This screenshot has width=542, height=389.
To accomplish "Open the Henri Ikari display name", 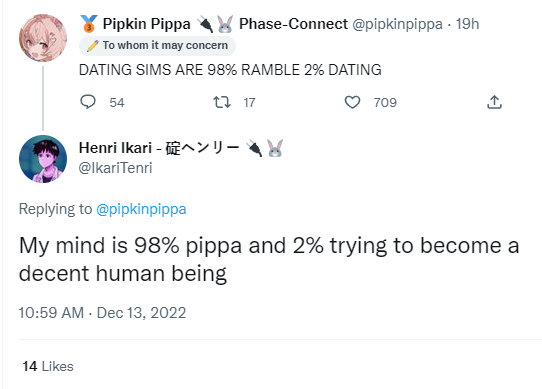I will click(x=159, y=148).
